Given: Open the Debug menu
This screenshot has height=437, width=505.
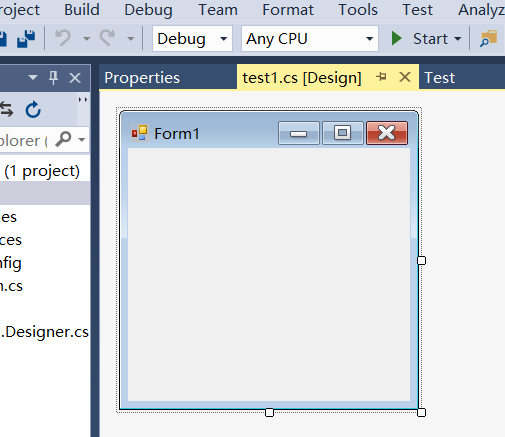Looking at the screenshot, I should tap(148, 10).
